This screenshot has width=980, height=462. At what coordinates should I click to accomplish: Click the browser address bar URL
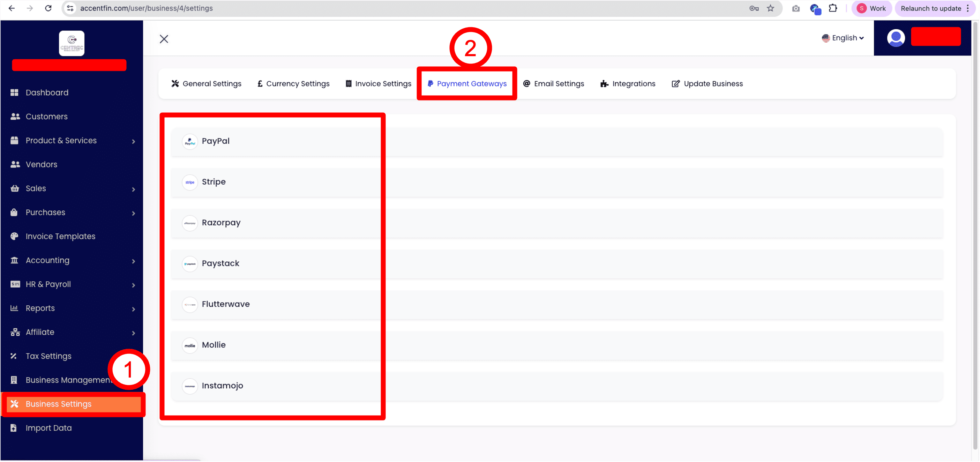(x=147, y=8)
